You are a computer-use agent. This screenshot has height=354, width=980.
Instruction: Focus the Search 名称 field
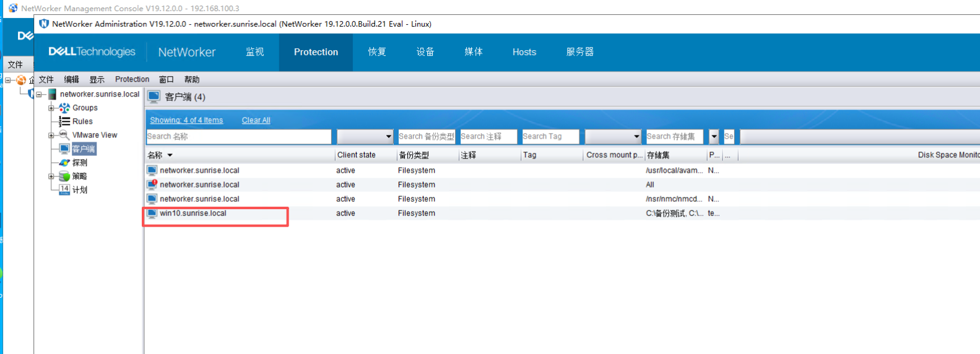point(239,136)
